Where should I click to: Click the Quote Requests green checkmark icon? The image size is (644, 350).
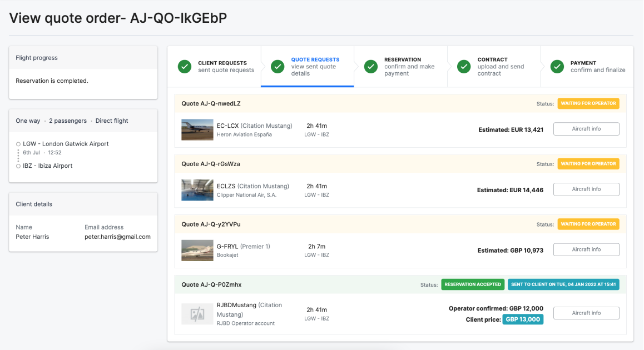click(278, 67)
